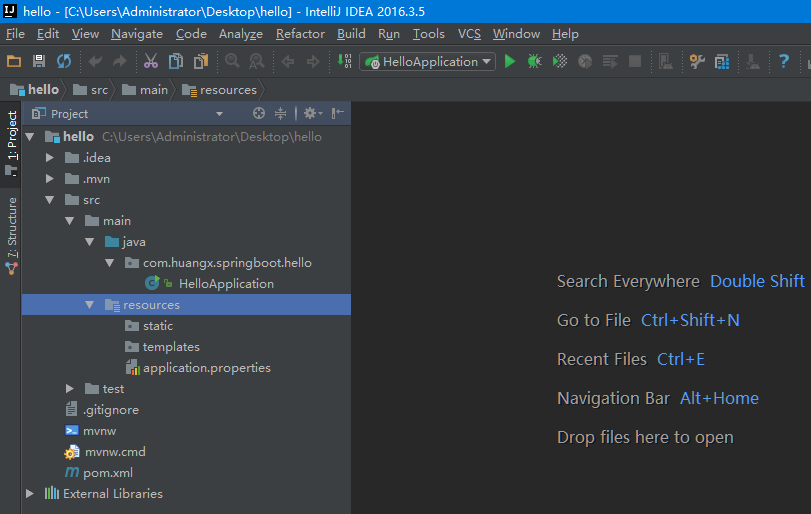Open the File menu

pos(16,34)
